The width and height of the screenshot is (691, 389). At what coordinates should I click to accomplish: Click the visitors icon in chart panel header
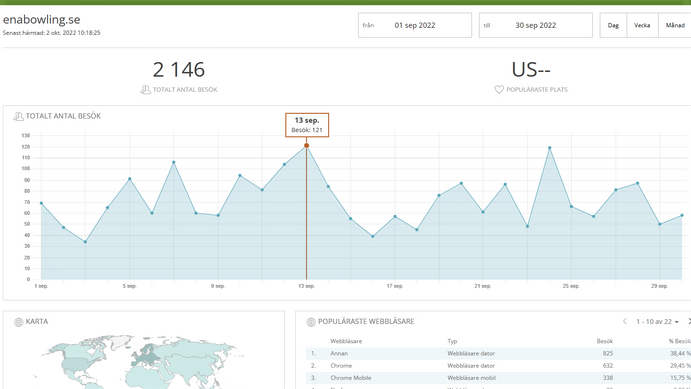19,116
